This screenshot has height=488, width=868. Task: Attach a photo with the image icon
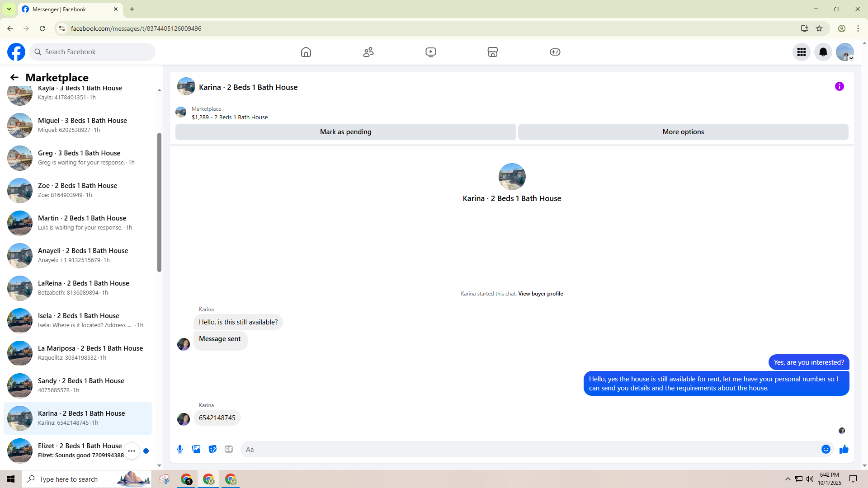click(x=196, y=449)
